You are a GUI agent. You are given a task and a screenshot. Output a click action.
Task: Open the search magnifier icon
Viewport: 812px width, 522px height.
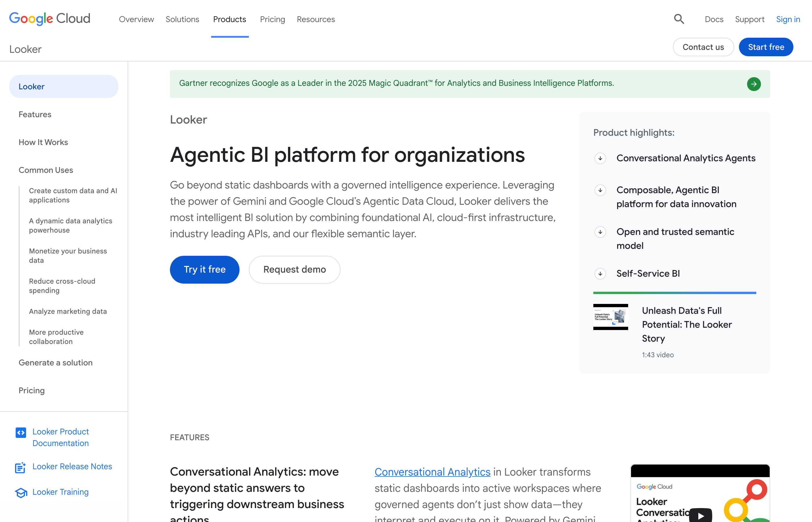point(679,19)
